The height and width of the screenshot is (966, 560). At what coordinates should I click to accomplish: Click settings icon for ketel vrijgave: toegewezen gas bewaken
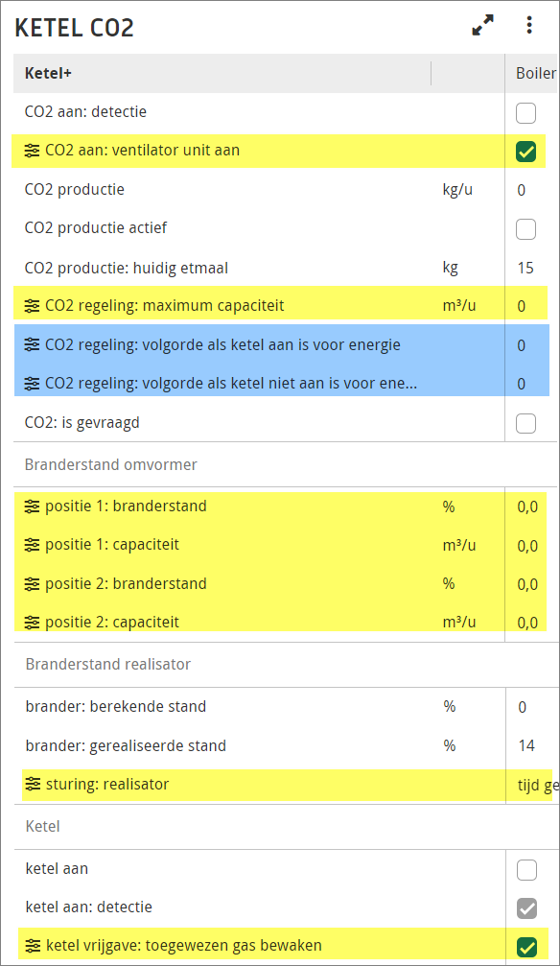click(33, 946)
